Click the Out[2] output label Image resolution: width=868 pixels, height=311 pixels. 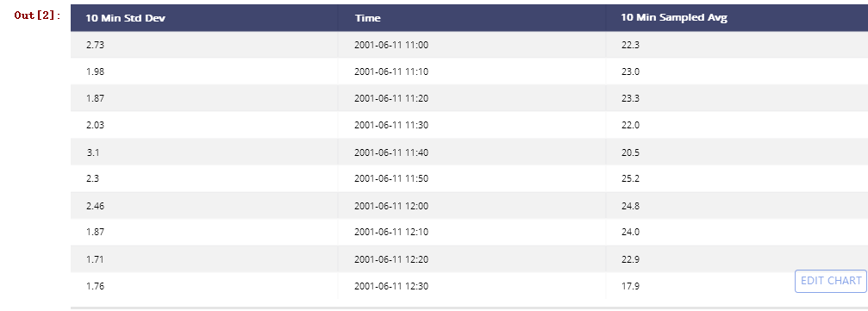coord(38,16)
